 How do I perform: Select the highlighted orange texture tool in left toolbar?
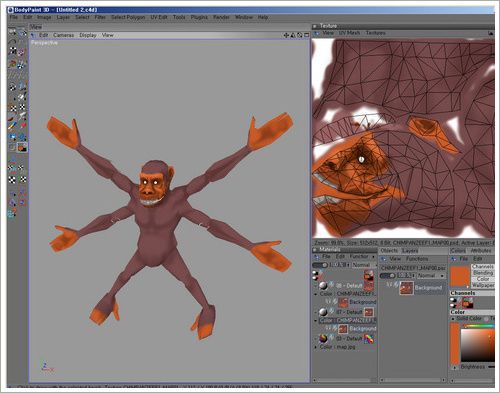coord(22,147)
